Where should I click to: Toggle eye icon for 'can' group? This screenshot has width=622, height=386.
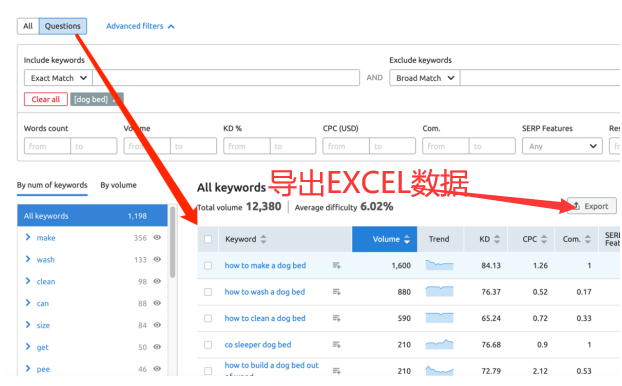(x=157, y=303)
